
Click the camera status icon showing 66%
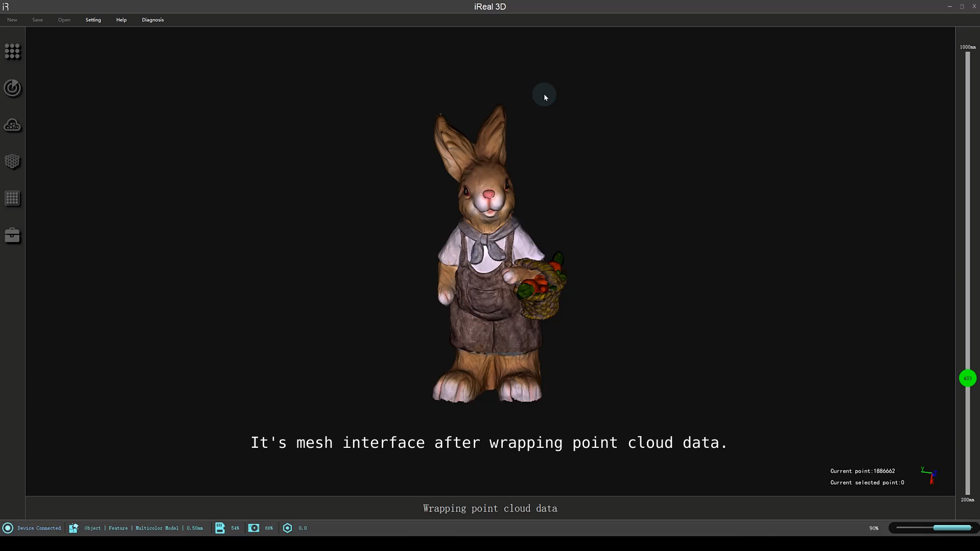click(x=254, y=528)
